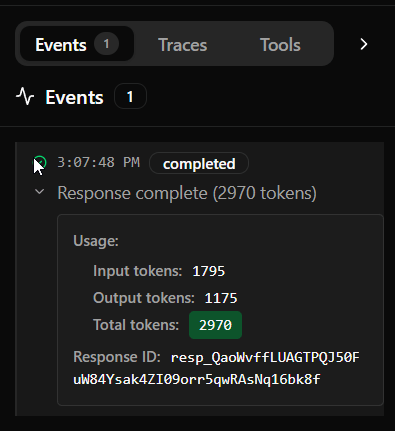
Task: Click the Events section heading text
Action: [x=74, y=97]
